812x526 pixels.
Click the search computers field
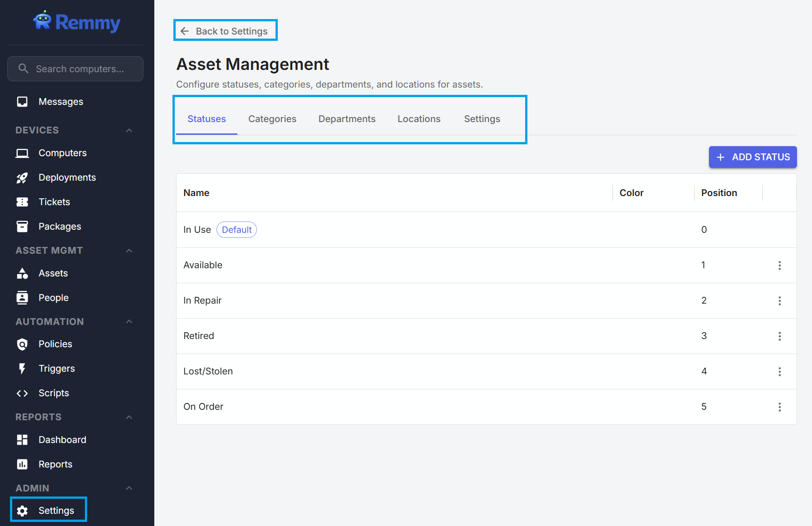75,69
